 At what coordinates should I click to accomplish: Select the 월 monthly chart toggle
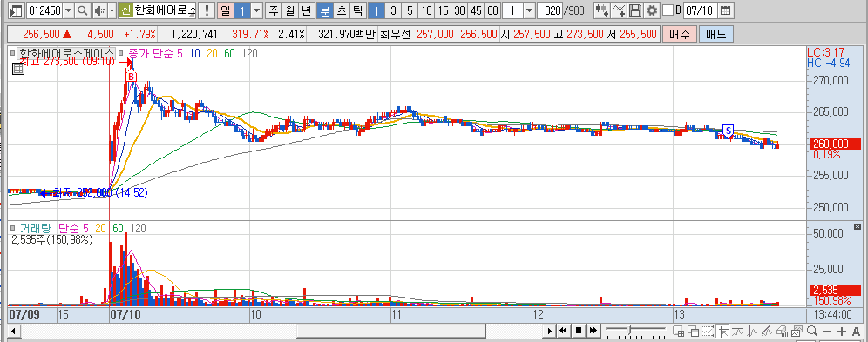[290, 10]
